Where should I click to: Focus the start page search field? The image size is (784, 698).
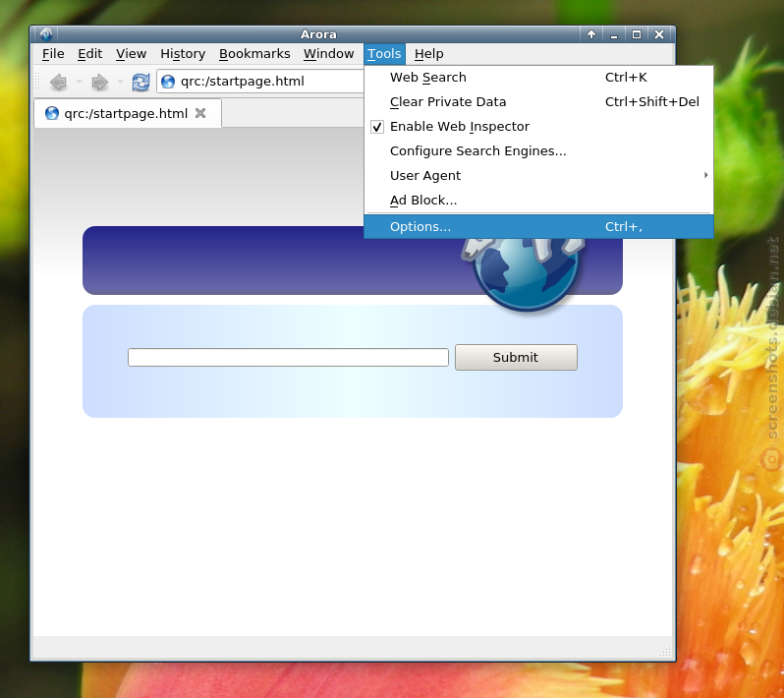[288, 357]
